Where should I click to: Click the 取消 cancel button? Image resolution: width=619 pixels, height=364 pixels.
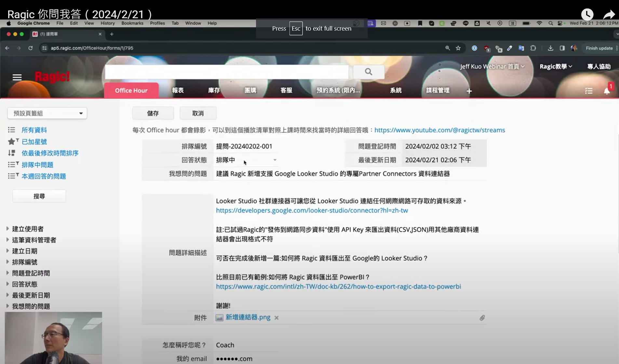(x=198, y=113)
